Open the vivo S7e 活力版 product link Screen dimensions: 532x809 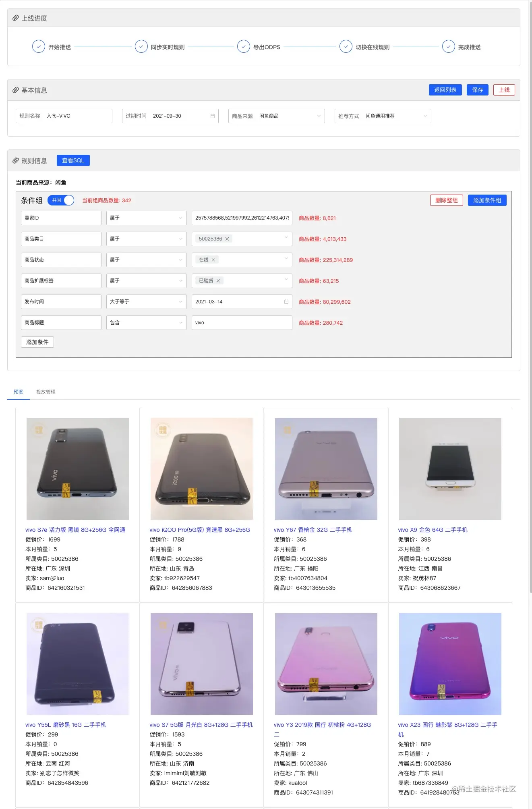coord(75,530)
